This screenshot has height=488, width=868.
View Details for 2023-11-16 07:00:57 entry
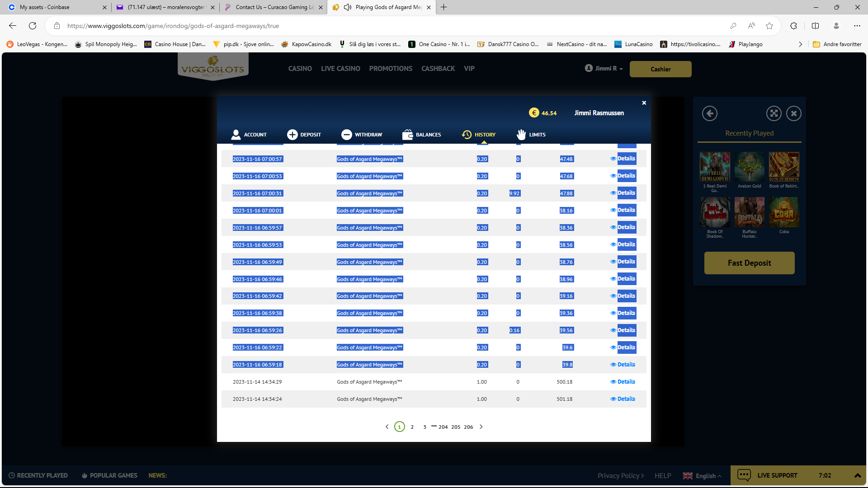[x=623, y=159]
